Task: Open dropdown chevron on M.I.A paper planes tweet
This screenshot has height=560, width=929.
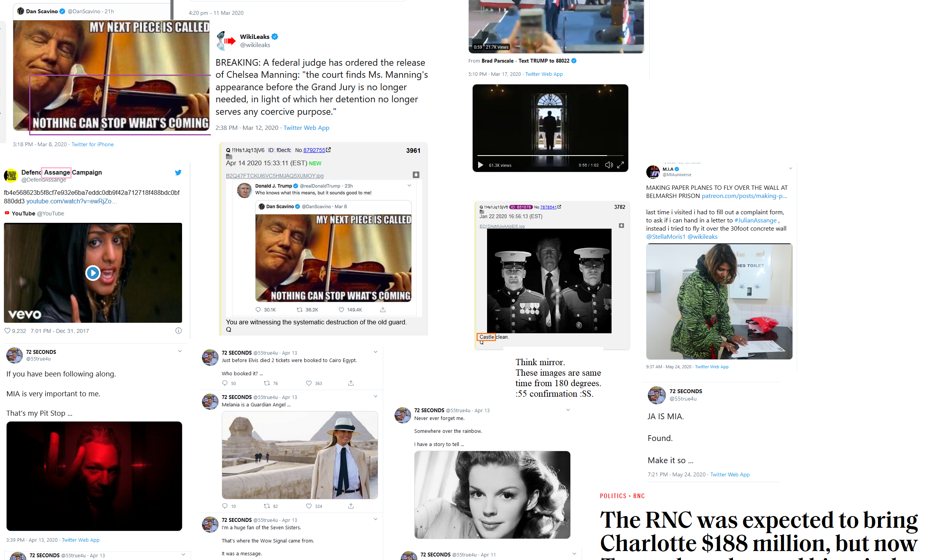Action: pyautogui.click(x=791, y=168)
